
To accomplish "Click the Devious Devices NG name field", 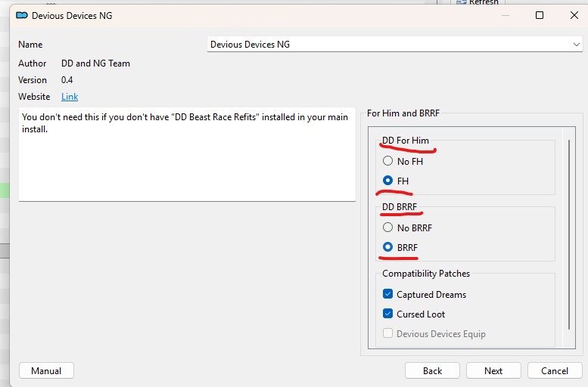I will [394, 44].
